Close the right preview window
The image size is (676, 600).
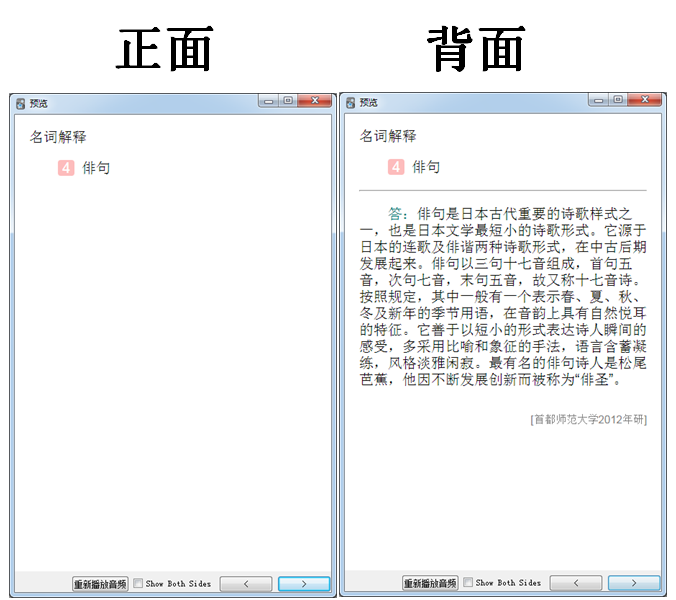645,100
